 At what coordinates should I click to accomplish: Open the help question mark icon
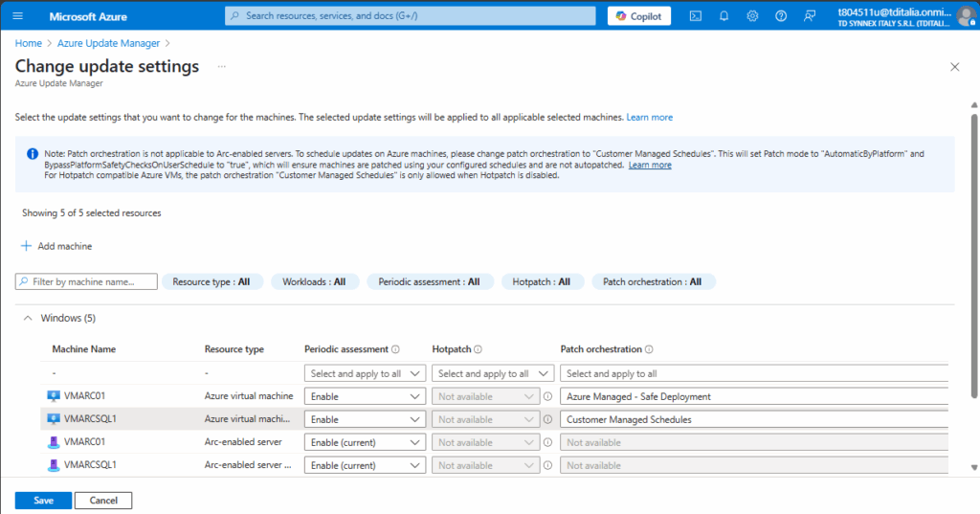781,16
